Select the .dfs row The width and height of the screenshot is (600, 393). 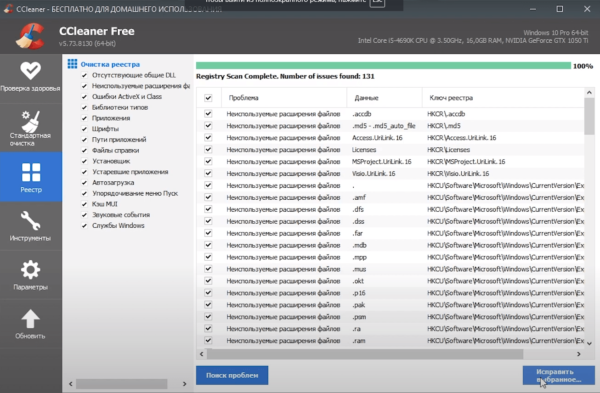tap(390, 209)
